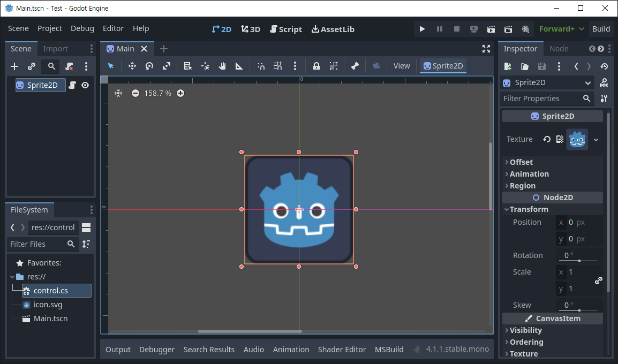
Task: Zoom out the 2D viewport
Action: click(x=135, y=93)
